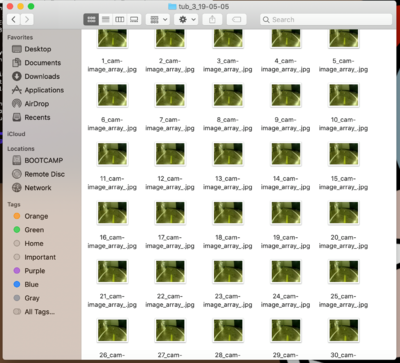
Task: Select the 27_cam image thumbnail
Action: point(170,330)
